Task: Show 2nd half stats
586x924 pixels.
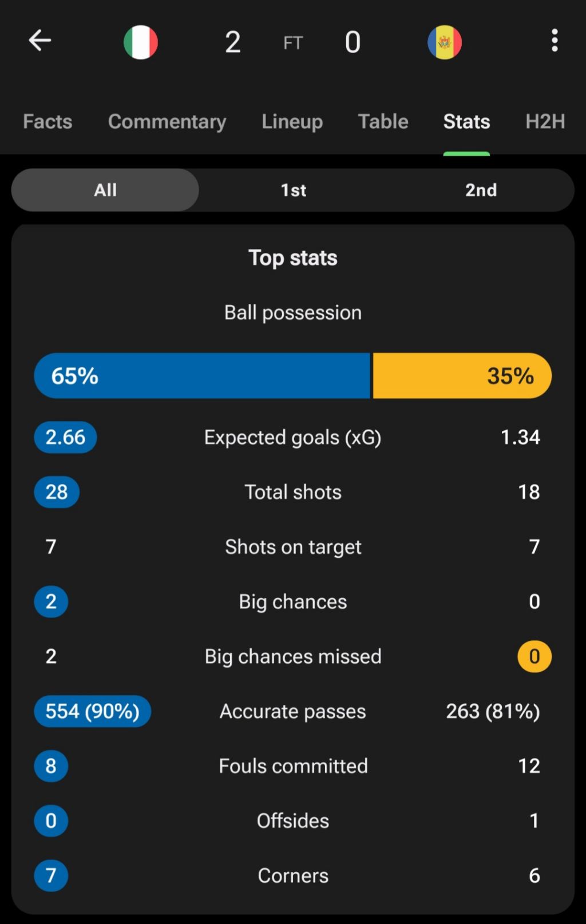Action: pos(481,190)
